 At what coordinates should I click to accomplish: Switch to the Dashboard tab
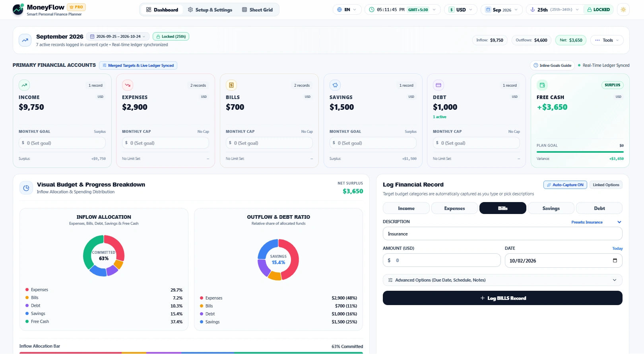tap(162, 10)
